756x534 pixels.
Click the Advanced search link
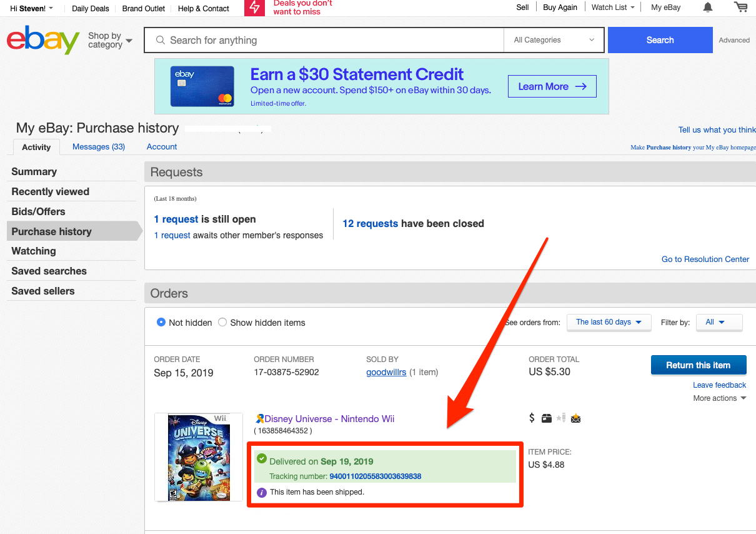[x=734, y=40]
